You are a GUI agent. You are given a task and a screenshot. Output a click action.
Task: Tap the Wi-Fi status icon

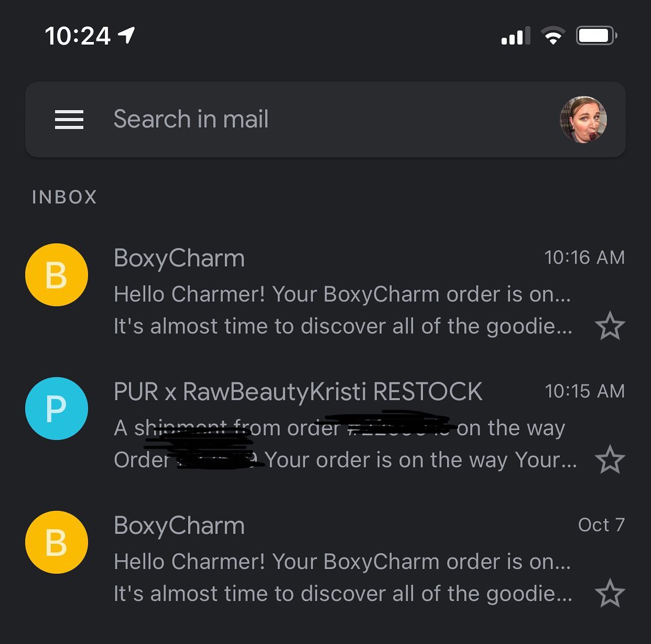pos(553,36)
